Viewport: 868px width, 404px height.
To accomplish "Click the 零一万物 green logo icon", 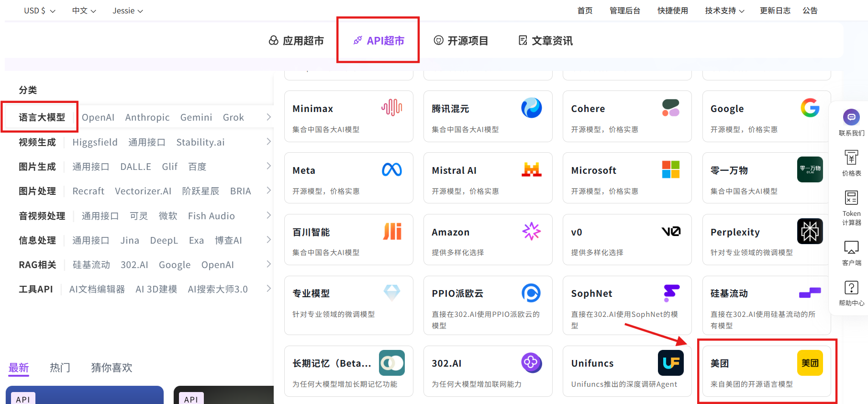I will [810, 169].
